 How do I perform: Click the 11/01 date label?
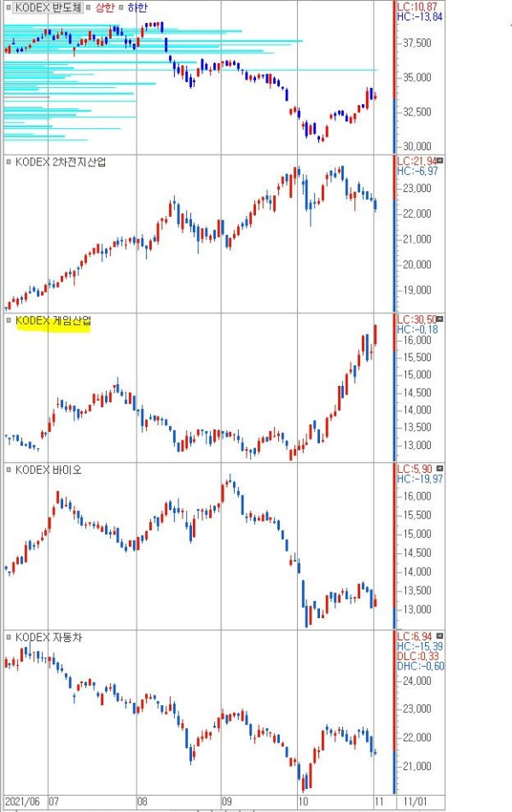[x=416, y=801]
